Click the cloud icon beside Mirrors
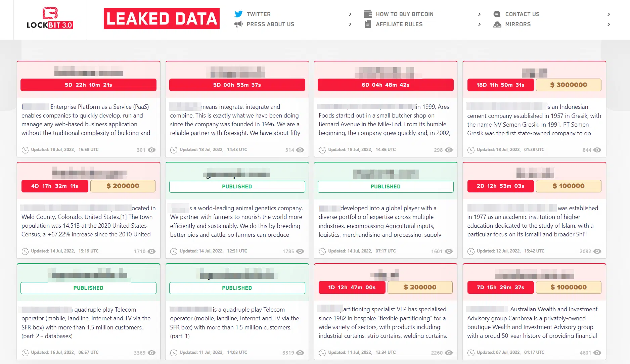630x364 pixels. pyautogui.click(x=497, y=24)
